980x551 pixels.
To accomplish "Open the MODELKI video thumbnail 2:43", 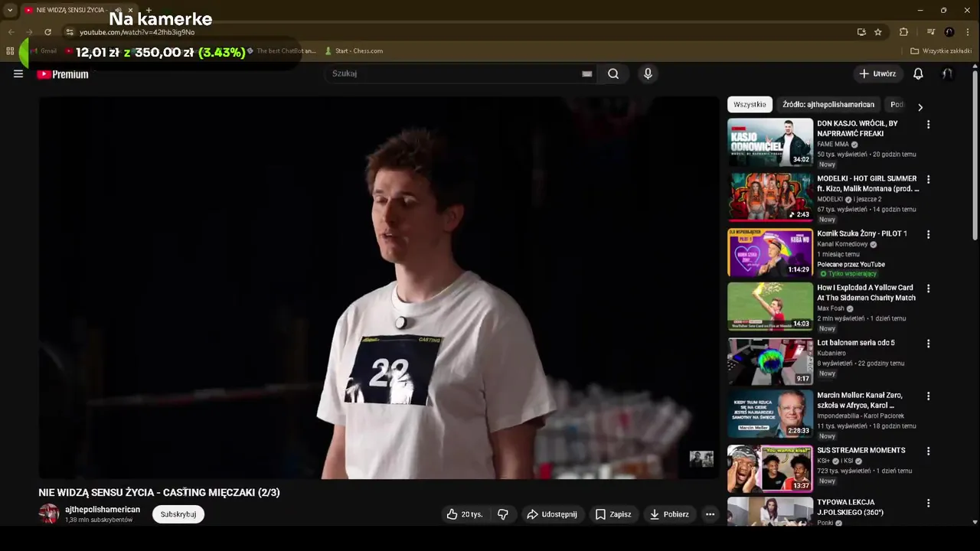I will click(x=769, y=197).
